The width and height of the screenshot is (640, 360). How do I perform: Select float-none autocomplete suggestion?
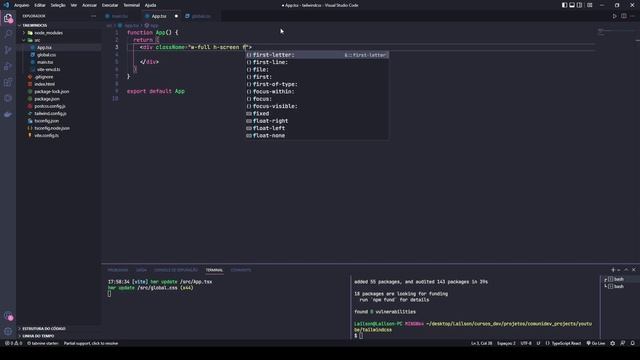tap(317, 136)
